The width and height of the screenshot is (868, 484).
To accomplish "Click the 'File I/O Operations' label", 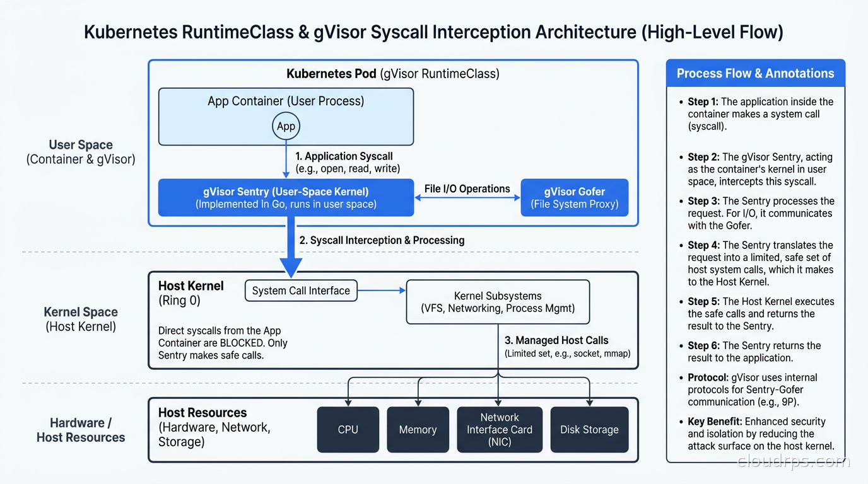I will (x=467, y=188).
